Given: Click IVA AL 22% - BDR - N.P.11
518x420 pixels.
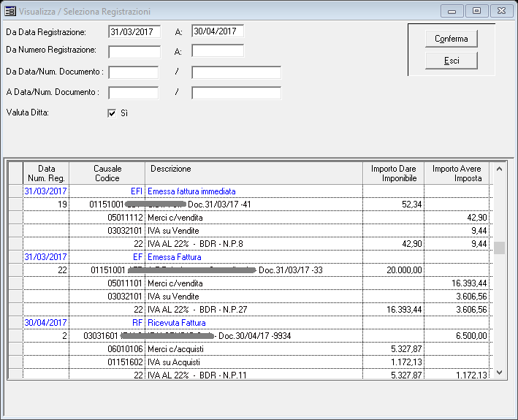Looking at the screenshot, I should [197, 375].
